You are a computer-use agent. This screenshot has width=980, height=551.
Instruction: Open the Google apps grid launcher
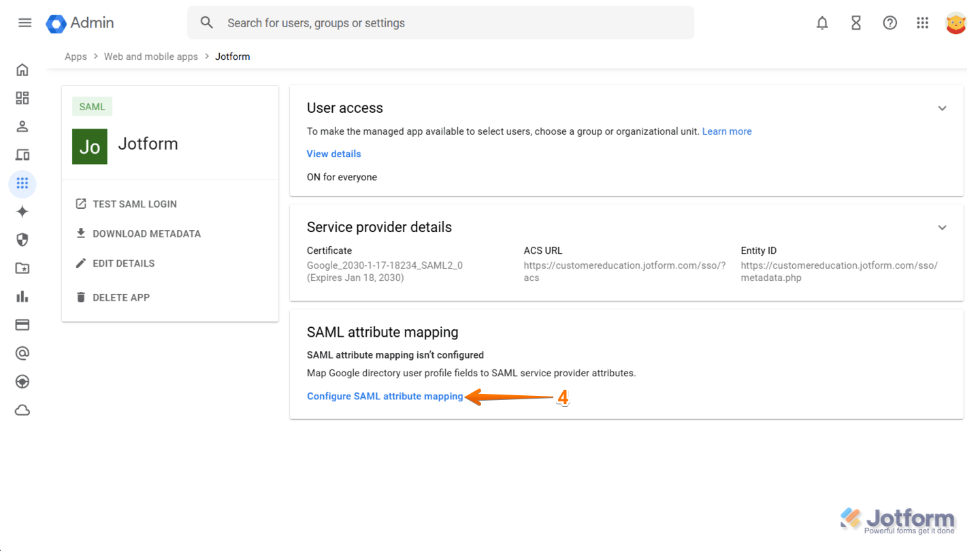pos(922,23)
